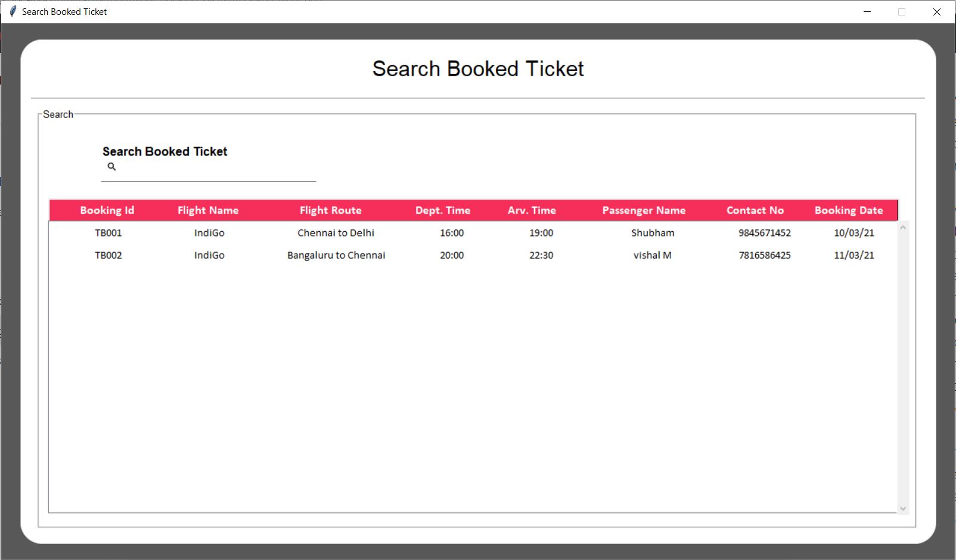Click contact number 7816586425
956x560 pixels.
click(765, 256)
